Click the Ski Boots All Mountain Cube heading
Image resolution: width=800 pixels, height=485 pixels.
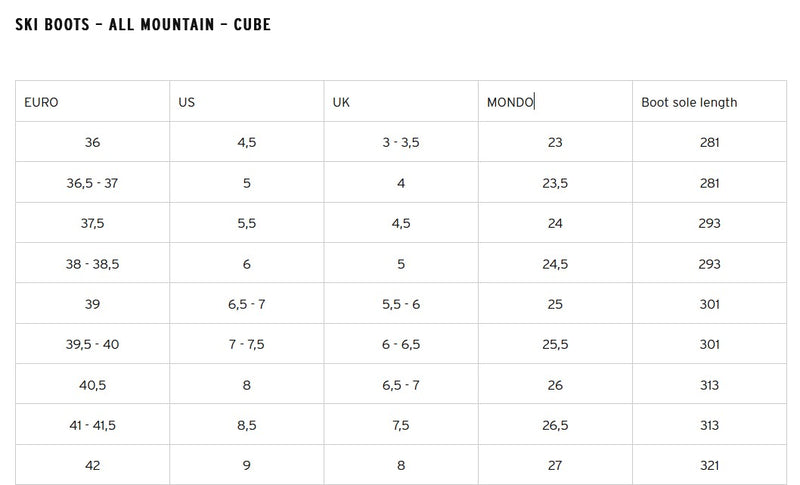click(x=143, y=24)
